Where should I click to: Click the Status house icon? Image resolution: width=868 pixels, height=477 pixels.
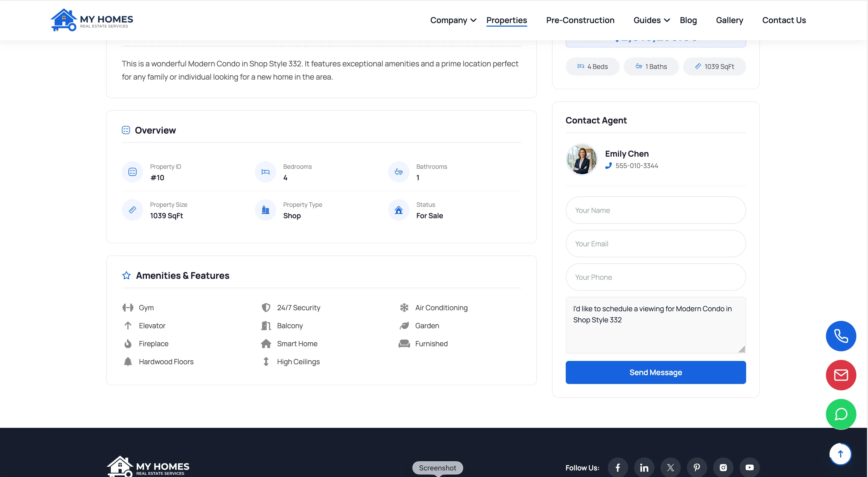[x=399, y=210]
